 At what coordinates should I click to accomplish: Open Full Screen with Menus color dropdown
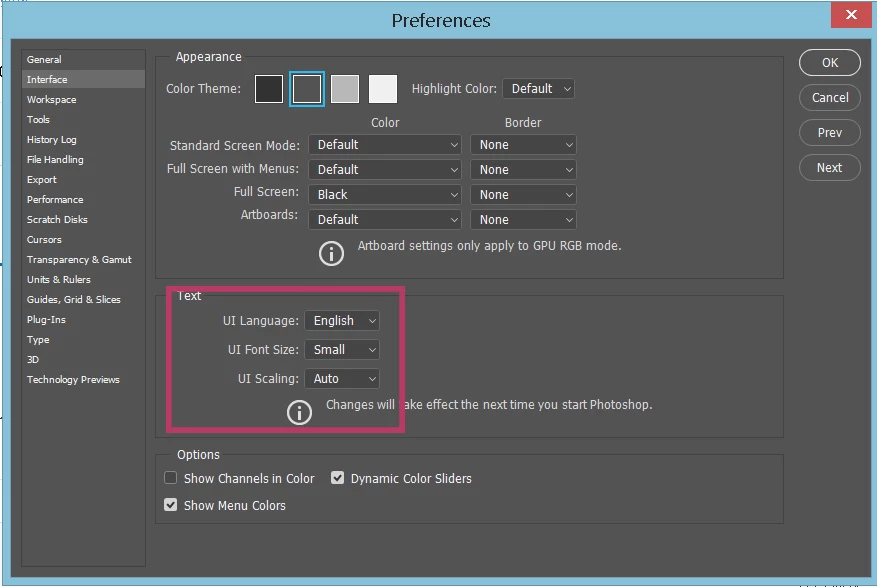385,170
